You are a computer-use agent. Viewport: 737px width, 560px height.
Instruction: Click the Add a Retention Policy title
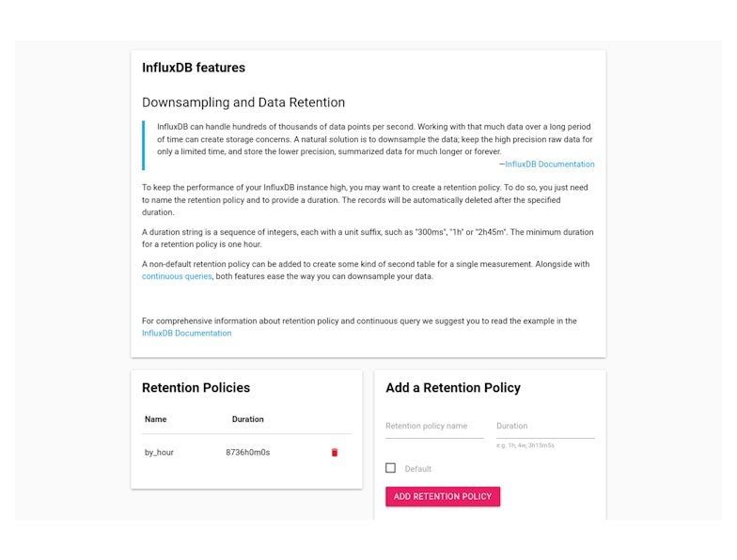tap(453, 387)
